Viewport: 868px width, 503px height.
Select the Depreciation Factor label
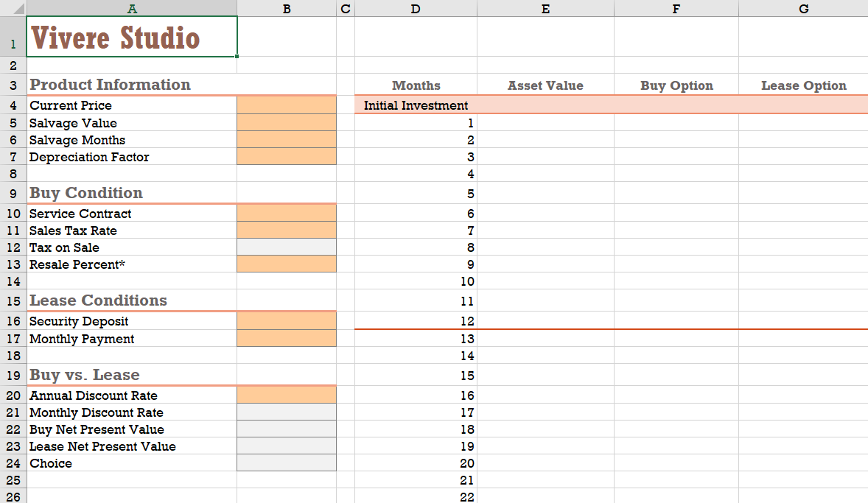click(x=89, y=157)
